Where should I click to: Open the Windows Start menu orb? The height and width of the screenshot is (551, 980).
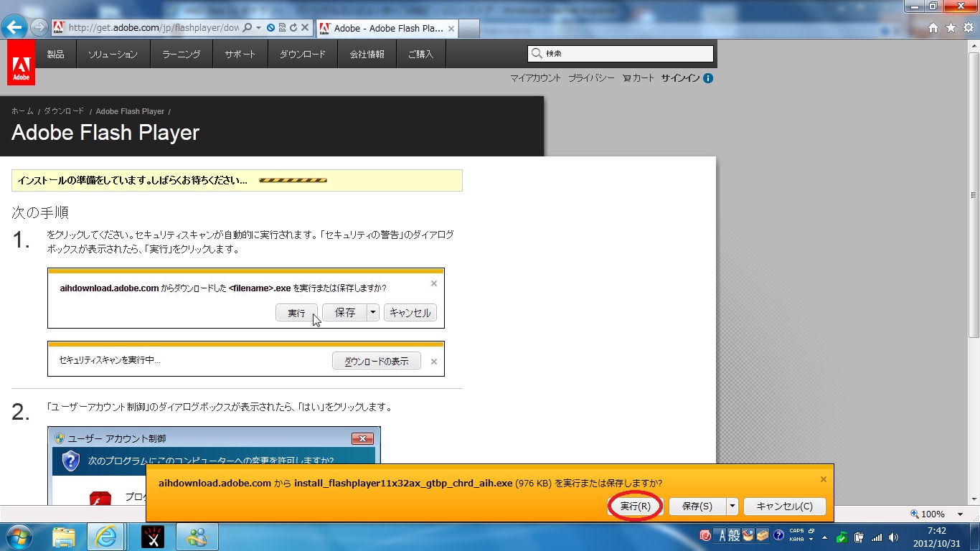(18, 536)
